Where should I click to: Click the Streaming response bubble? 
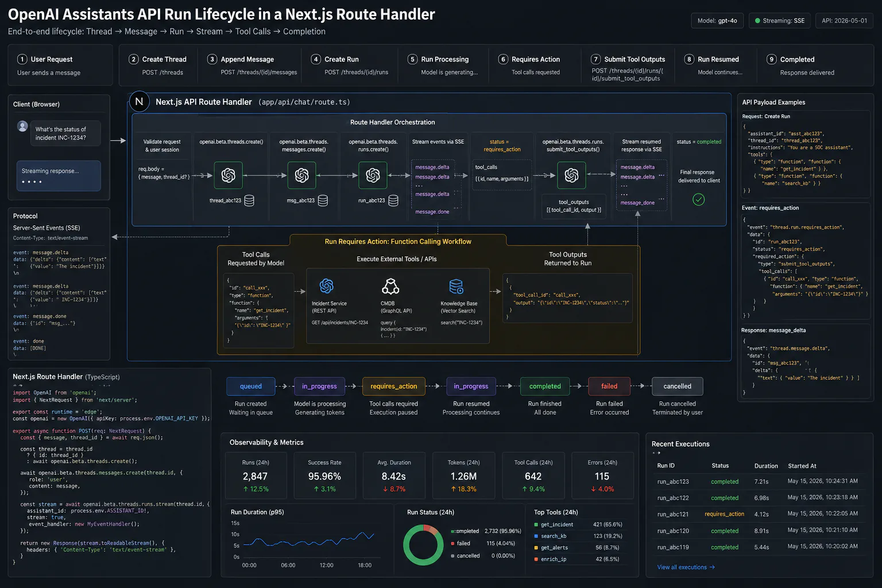click(59, 176)
